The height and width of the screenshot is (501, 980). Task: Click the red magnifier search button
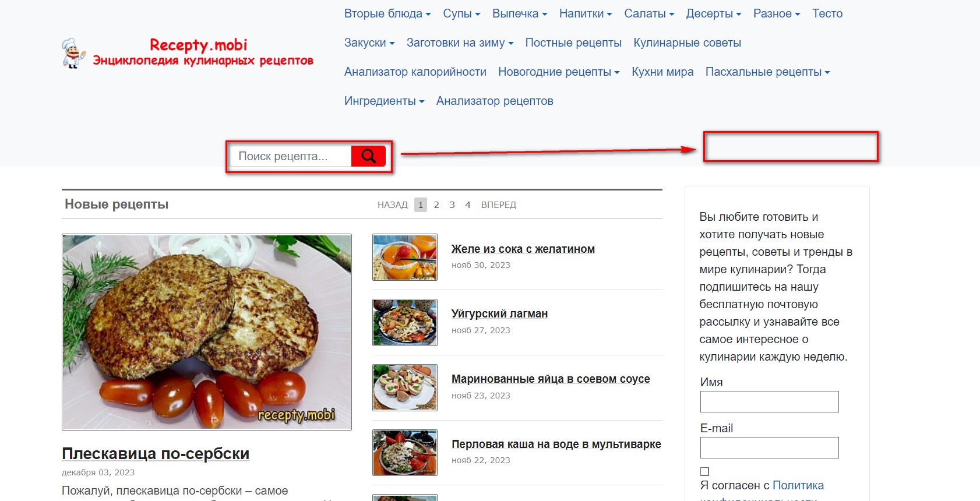coord(368,156)
